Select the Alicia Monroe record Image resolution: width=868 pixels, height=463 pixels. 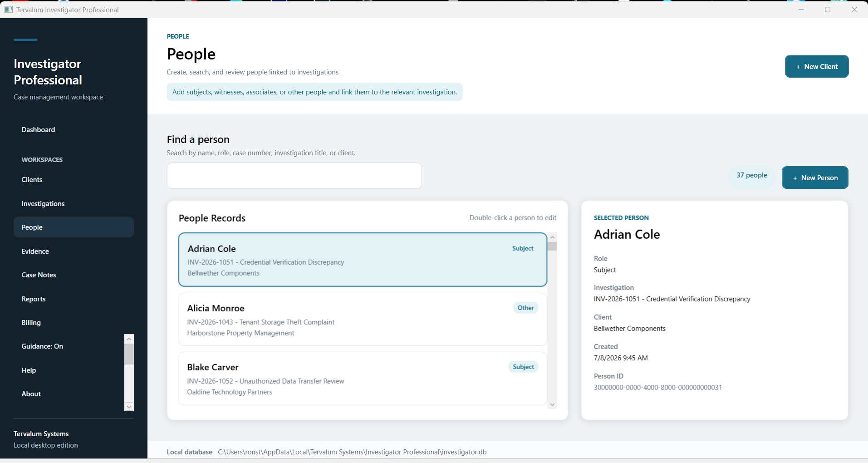[363, 319]
